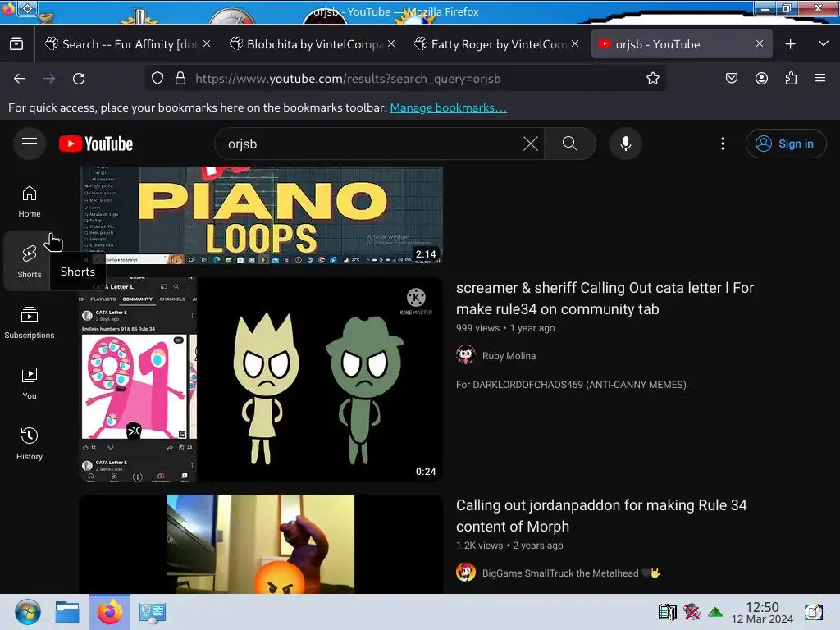View site security lock information

click(x=180, y=78)
